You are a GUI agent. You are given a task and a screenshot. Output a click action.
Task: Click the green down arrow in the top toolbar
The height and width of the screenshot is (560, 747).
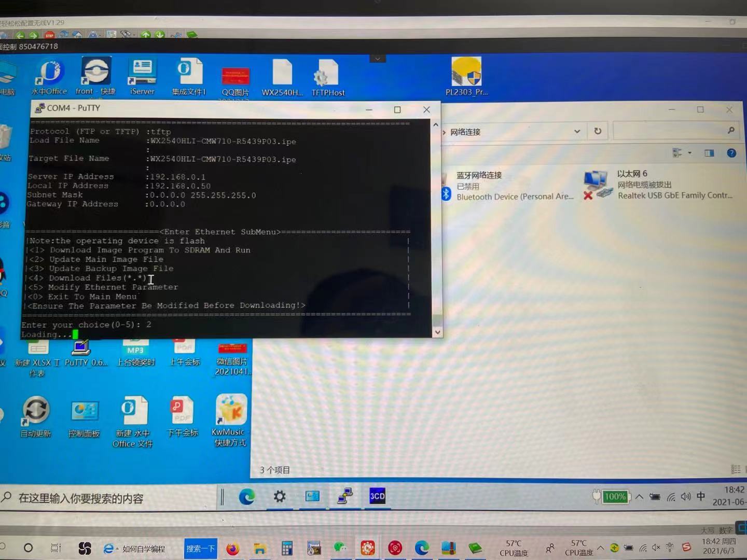tap(160, 35)
